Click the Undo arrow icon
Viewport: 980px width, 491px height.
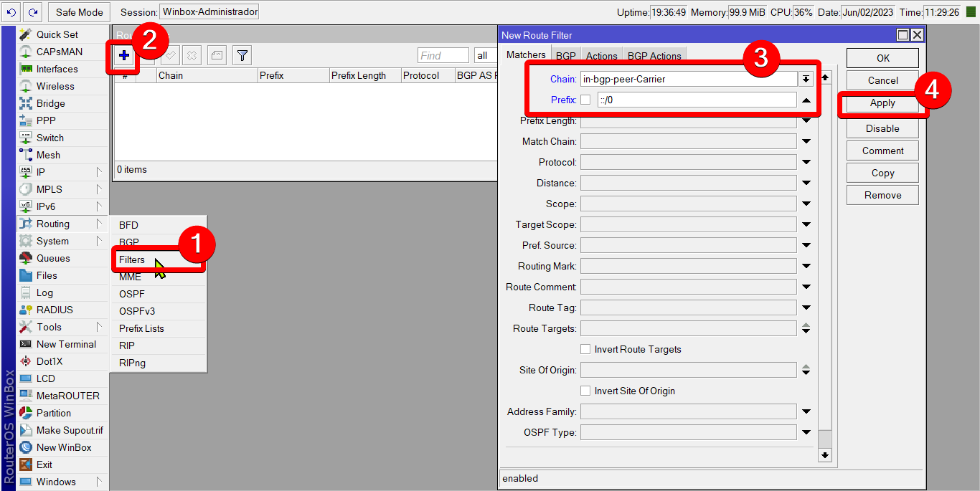[x=11, y=12]
